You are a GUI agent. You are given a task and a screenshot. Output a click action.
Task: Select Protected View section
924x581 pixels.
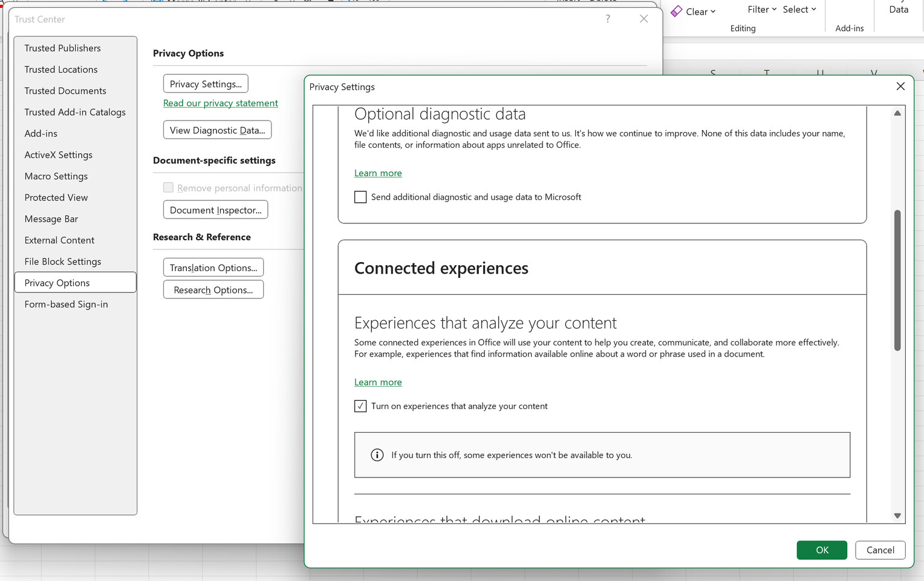pos(75,197)
